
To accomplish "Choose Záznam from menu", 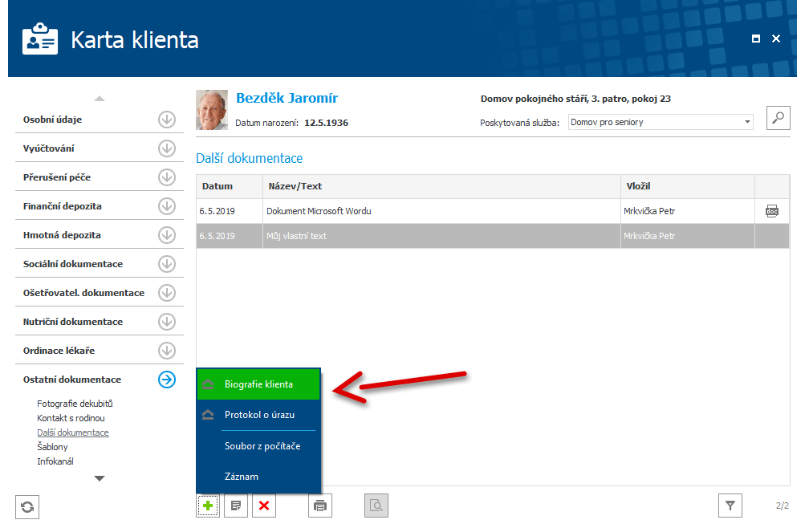I will pos(258,477).
